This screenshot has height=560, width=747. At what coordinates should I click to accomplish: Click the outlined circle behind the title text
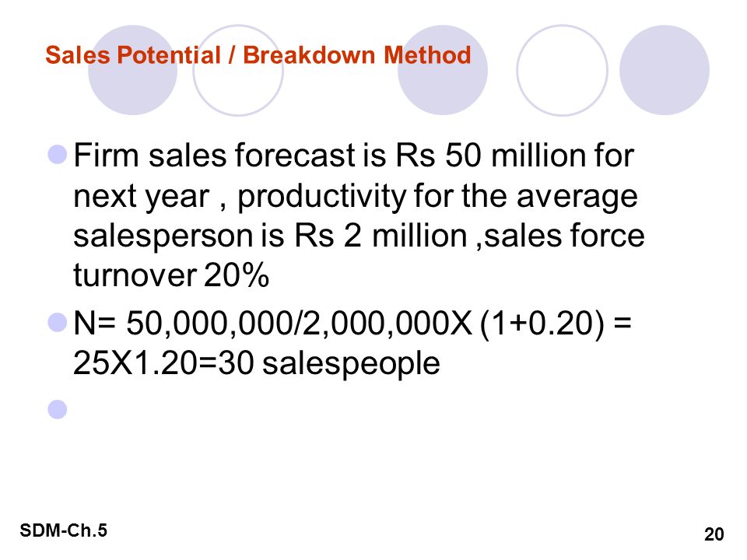(238, 70)
